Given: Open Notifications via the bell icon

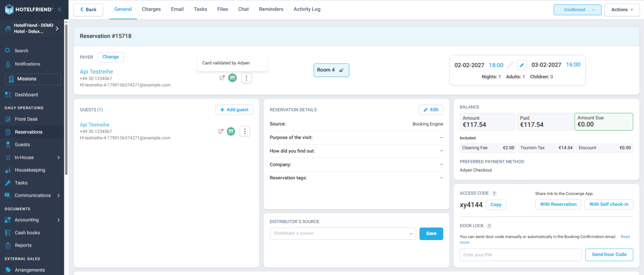Looking at the screenshot, I should (x=8, y=64).
